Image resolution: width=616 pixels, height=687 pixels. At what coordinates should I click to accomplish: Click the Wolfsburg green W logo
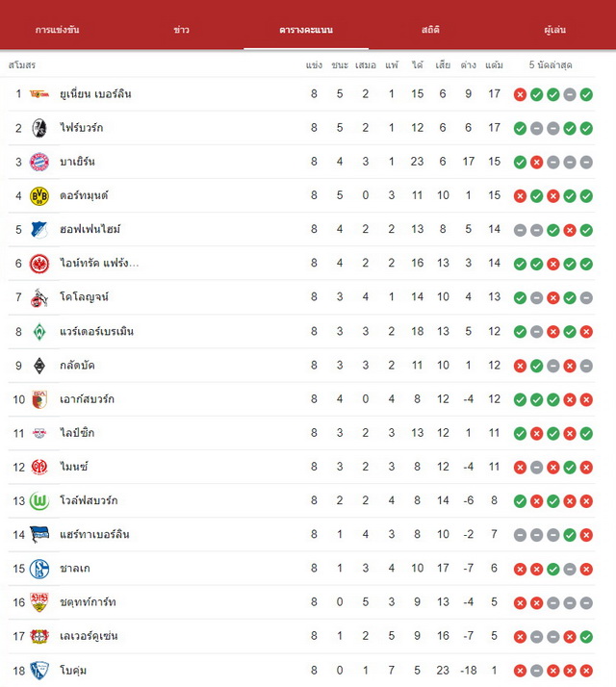[x=39, y=500]
